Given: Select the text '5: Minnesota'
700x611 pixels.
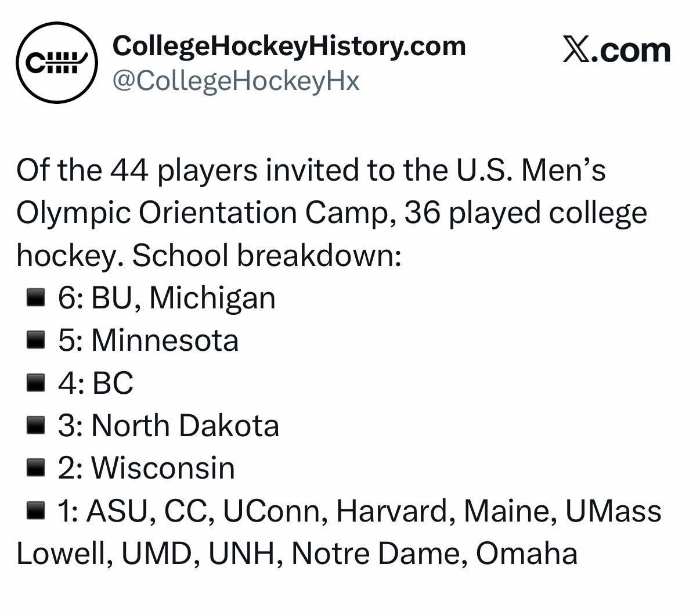Looking at the screenshot, I should click(148, 340).
